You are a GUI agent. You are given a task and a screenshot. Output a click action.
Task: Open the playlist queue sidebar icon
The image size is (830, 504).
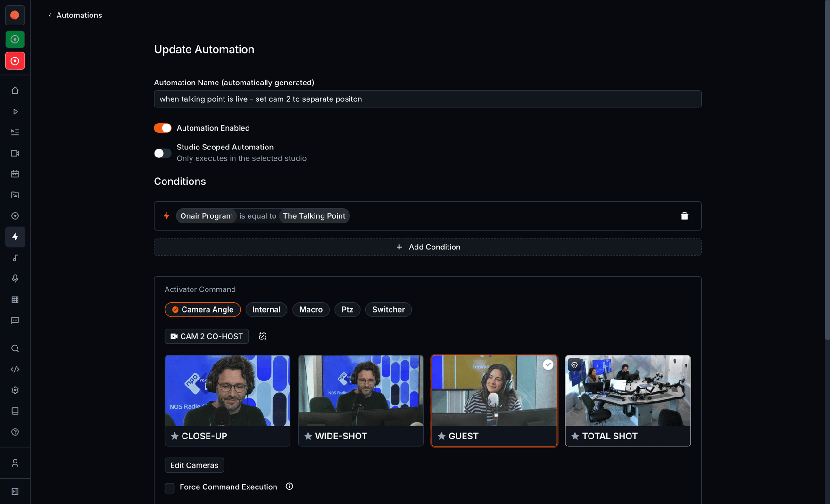pos(15,132)
